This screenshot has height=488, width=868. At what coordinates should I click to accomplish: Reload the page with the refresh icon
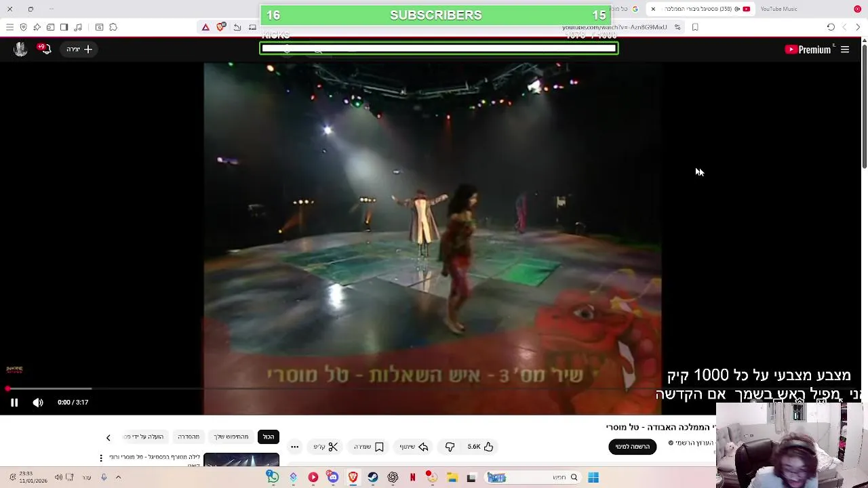click(x=831, y=27)
